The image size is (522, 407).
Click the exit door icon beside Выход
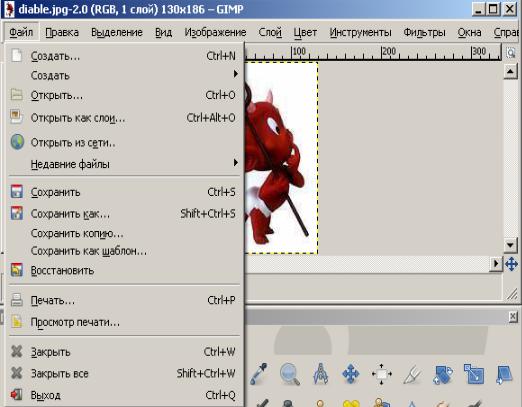[16, 395]
